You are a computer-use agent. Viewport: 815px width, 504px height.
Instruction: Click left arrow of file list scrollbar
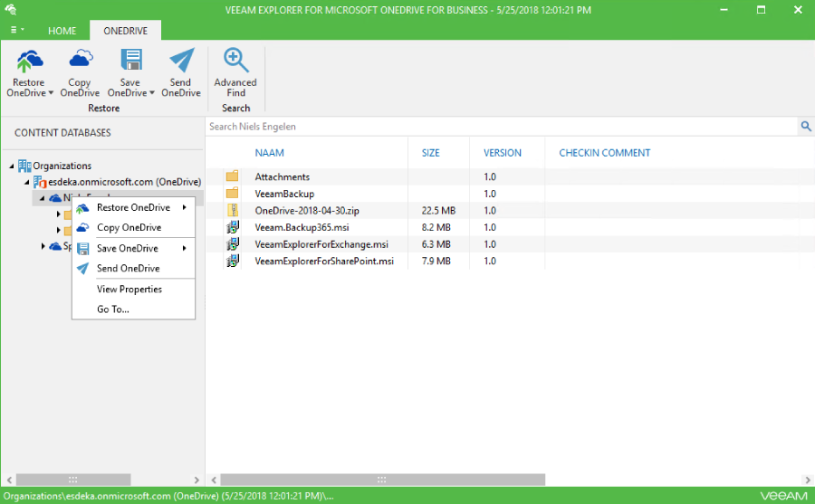(x=213, y=480)
